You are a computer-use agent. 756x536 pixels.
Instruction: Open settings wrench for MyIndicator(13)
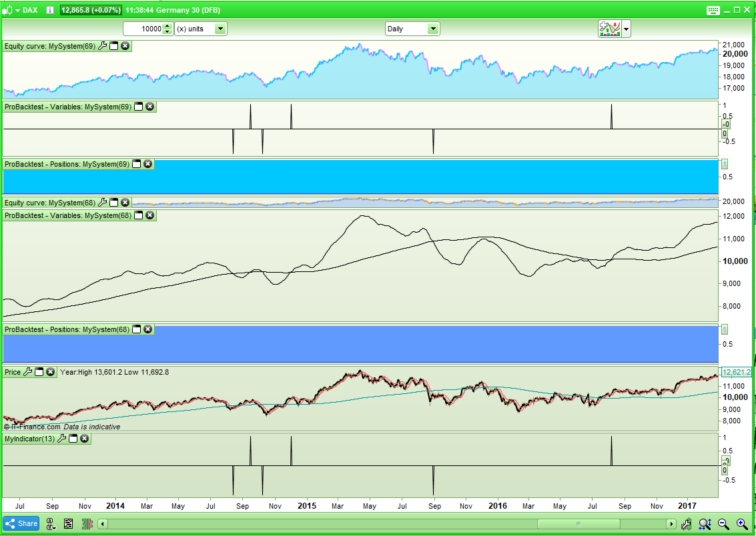[x=61, y=439]
